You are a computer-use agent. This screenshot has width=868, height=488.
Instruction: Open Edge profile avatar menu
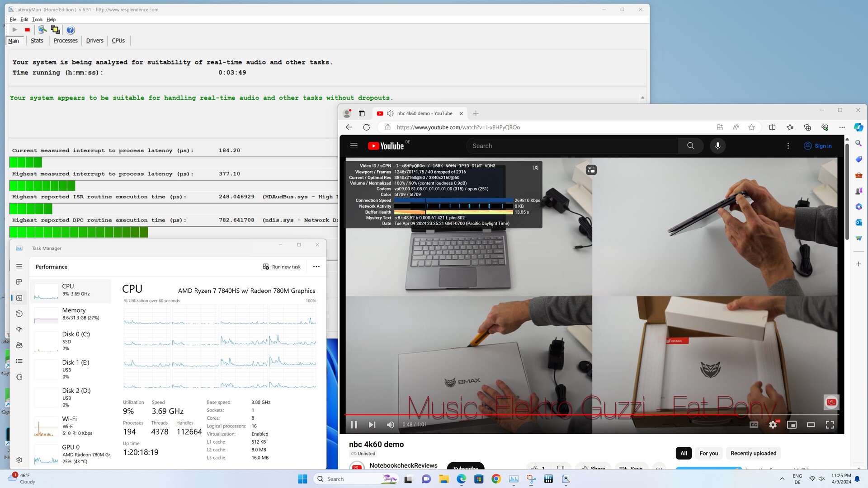(x=347, y=113)
